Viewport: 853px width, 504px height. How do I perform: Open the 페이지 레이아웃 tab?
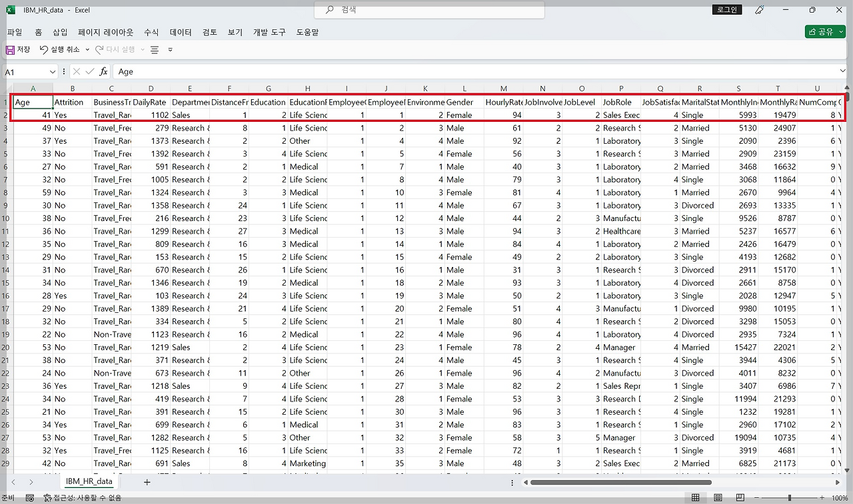tap(105, 32)
